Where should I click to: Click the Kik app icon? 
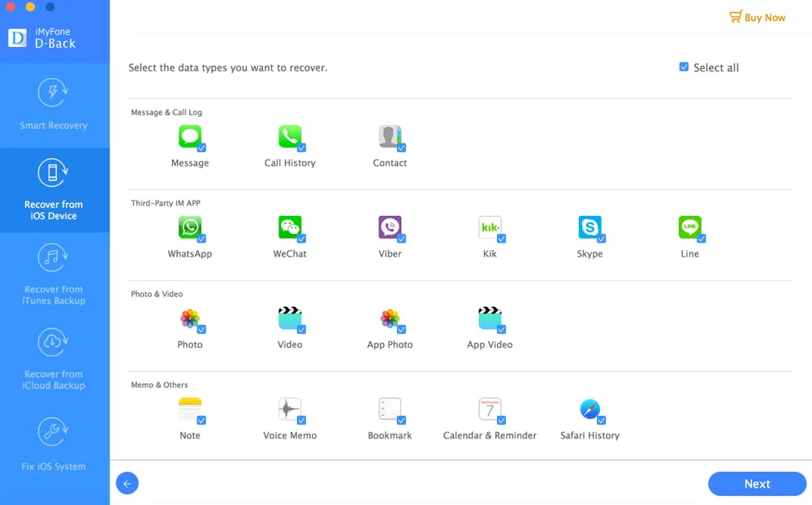pyautogui.click(x=490, y=227)
